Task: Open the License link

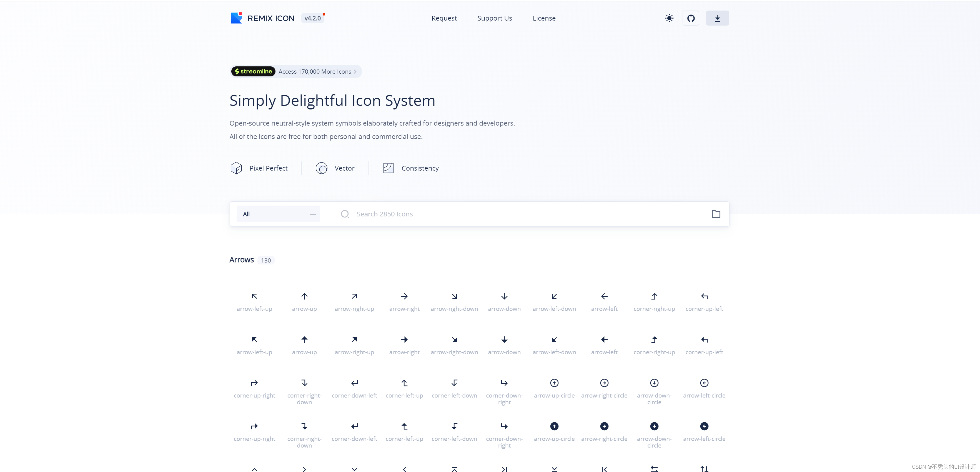Action: (x=544, y=18)
